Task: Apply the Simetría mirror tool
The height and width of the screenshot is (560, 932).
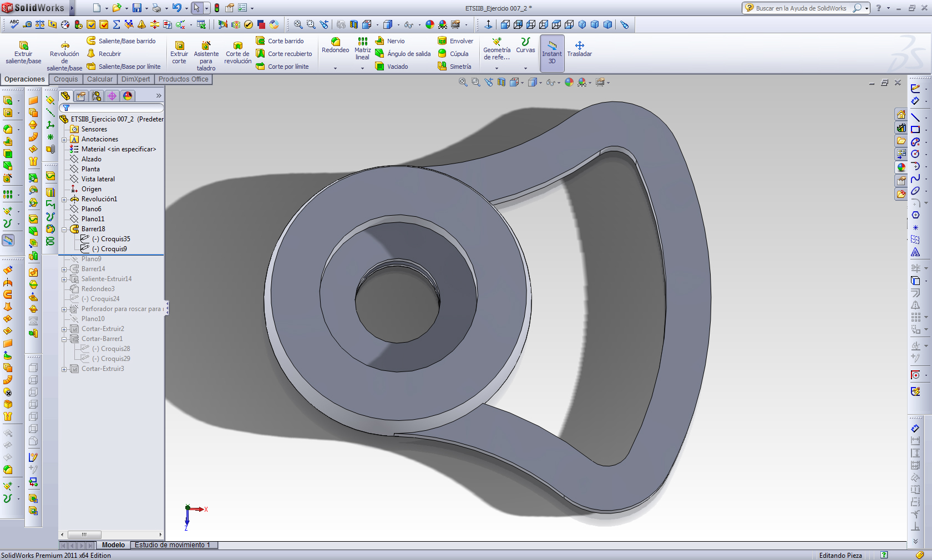Action: click(x=454, y=67)
